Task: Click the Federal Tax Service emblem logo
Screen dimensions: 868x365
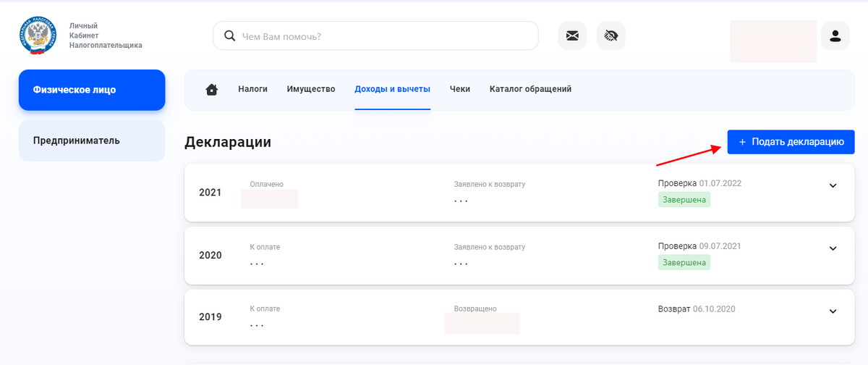Action: point(38,35)
